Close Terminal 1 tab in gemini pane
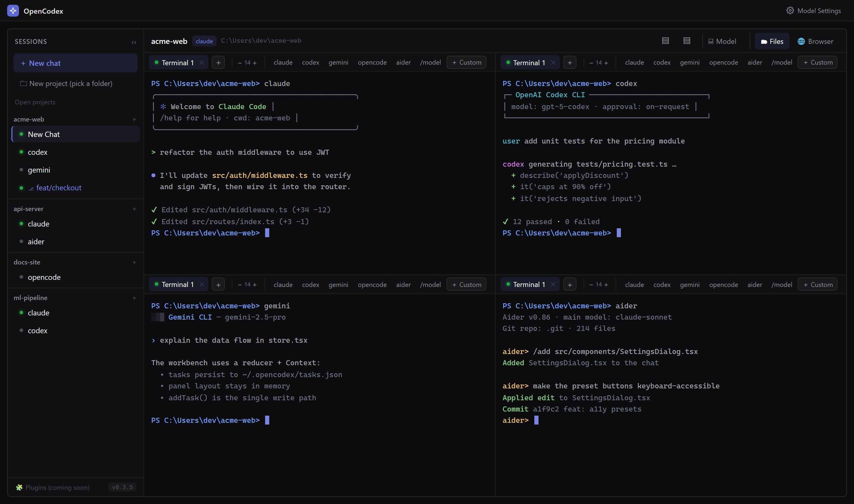 202,285
